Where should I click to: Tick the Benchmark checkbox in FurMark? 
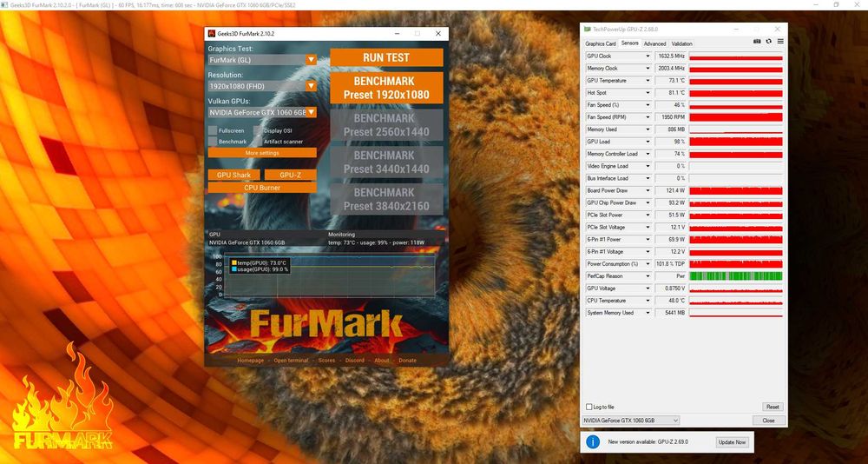[x=213, y=142]
